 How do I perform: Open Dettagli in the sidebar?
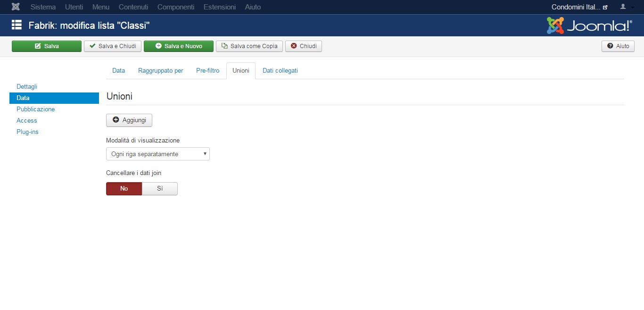pos(27,87)
